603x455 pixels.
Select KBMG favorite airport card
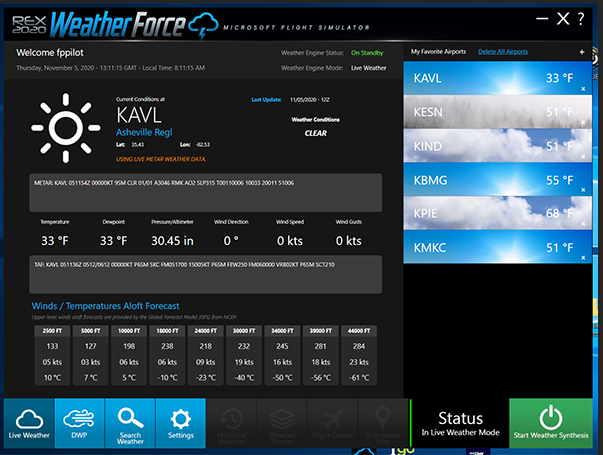[497, 180]
